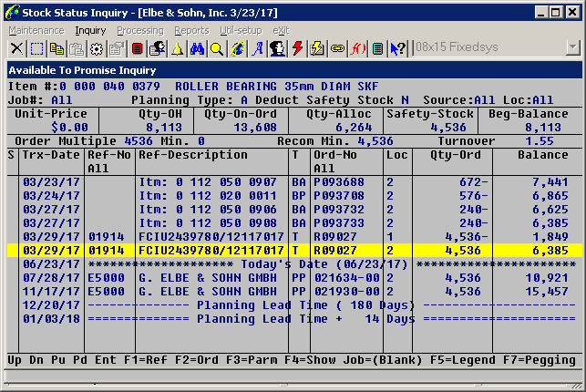Viewport: 586px width, 392px height.
Task: Click the Today's Date (06/23/17) line
Action: pos(295,264)
